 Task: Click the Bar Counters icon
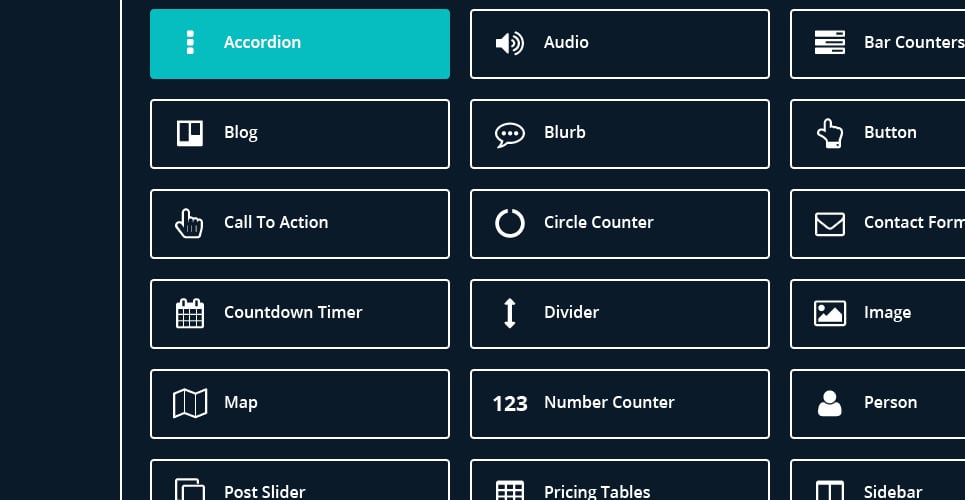[x=830, y=42]
